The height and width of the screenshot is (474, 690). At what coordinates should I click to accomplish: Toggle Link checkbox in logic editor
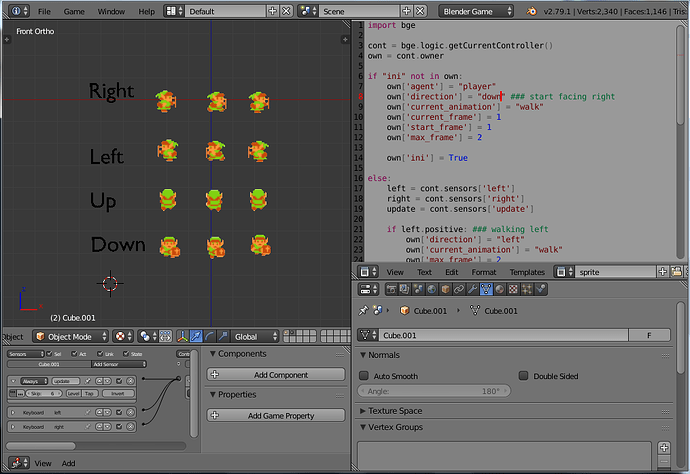click(100, 354)
